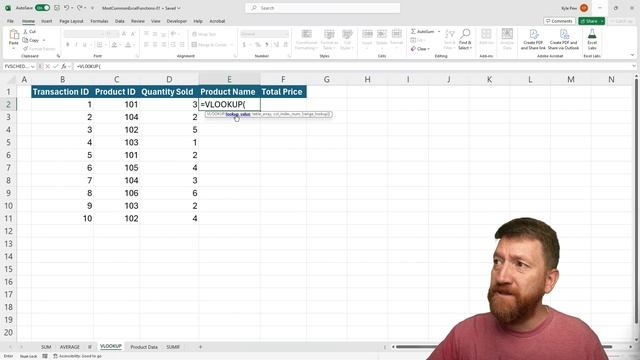Expand the Copy options arrow
Viewport: 640px width, 360px height.
click(44, 40)
